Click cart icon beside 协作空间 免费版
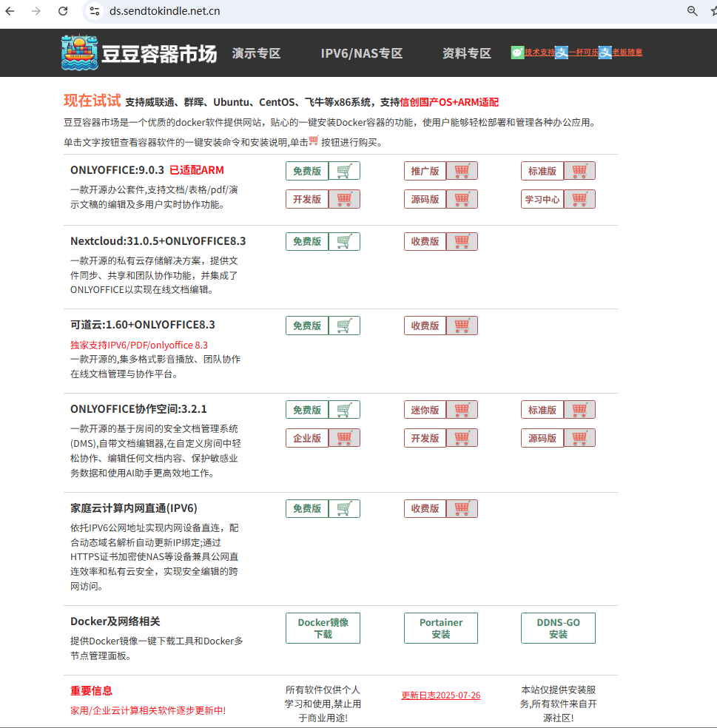Screen dimensions: 717x728 [344, 410]
